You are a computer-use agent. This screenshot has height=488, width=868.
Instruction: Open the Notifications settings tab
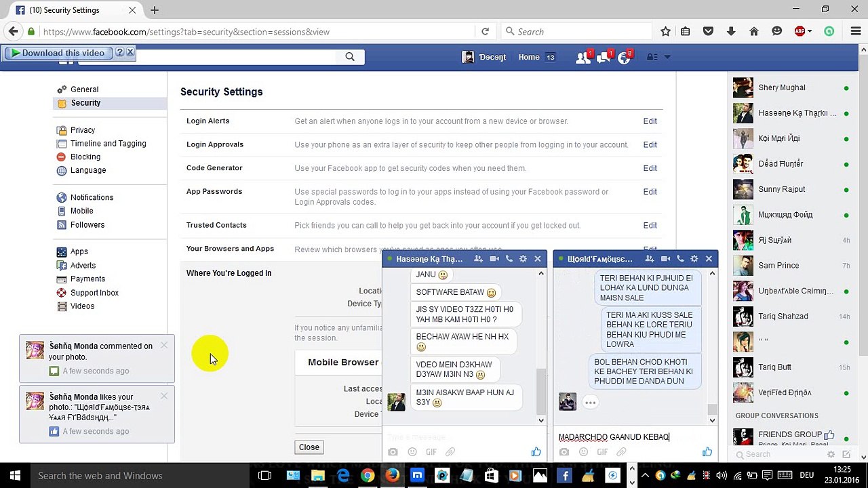click(92, 197)
